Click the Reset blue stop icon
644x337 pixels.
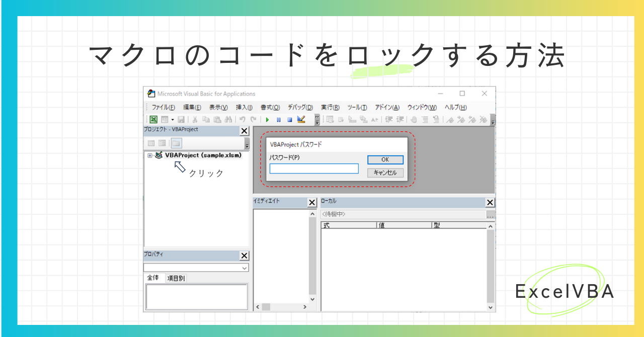(x=290, y=120)
